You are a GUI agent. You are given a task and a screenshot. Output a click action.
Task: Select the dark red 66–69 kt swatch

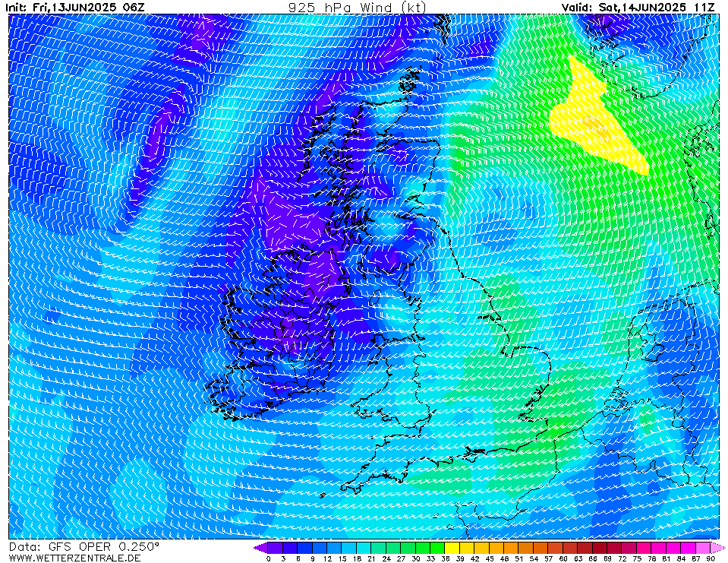(600, 548)
